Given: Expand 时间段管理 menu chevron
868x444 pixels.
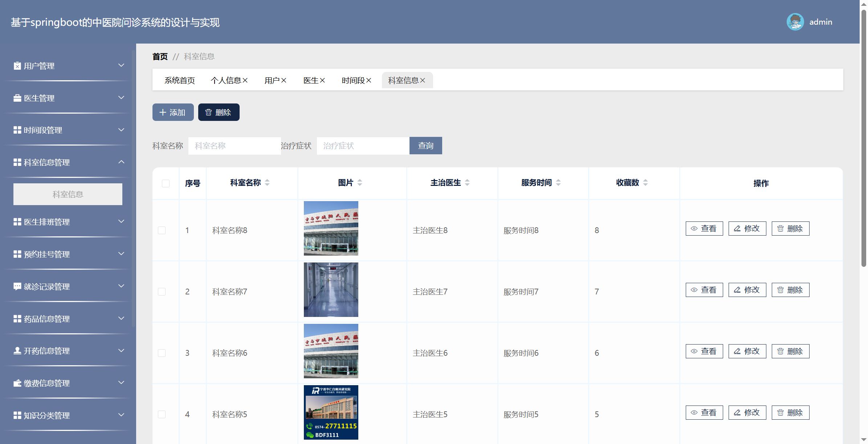Looking at the screenshot, I should [121, 130].
